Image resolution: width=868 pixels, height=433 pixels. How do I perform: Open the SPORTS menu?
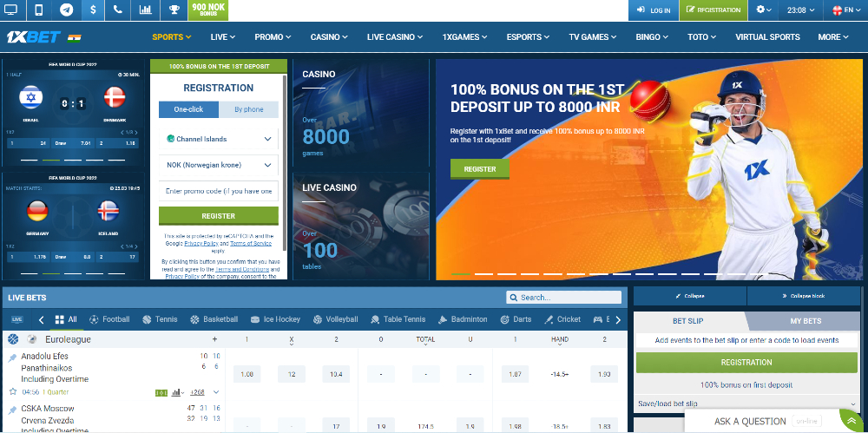(x=172, y=37)
